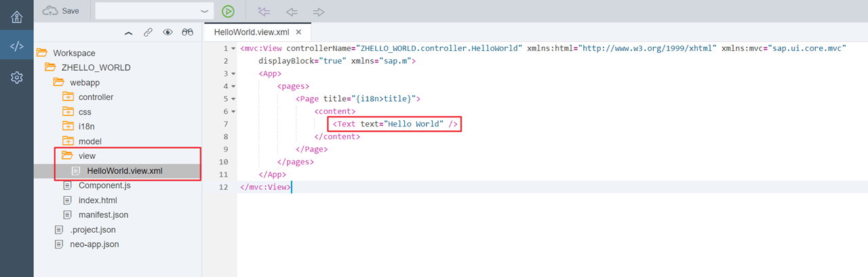Expand the controller folder

pos(68,97)
